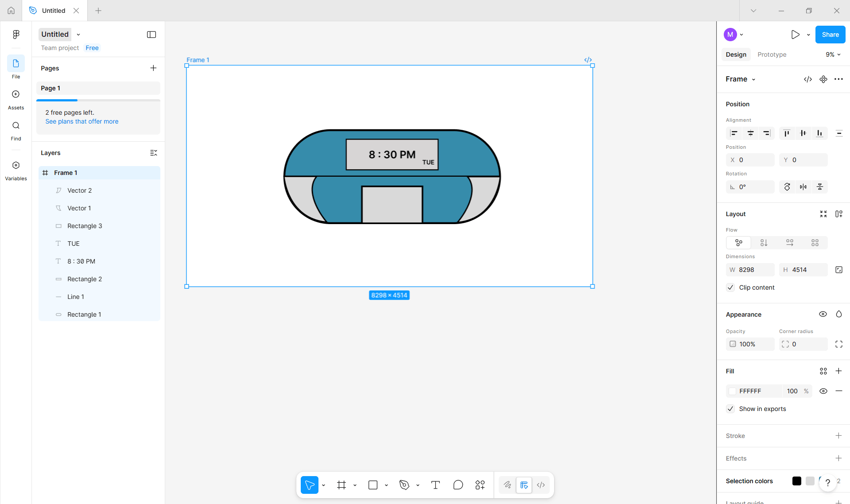Screen dimensions: 850x504
Task: Open the See plans that offer more link
Action: pos(82,121)
